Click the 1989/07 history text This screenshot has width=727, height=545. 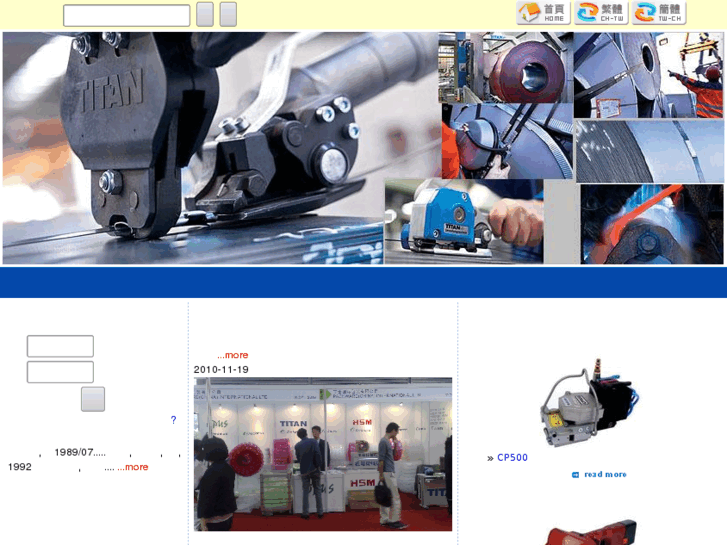click(80, 452)
